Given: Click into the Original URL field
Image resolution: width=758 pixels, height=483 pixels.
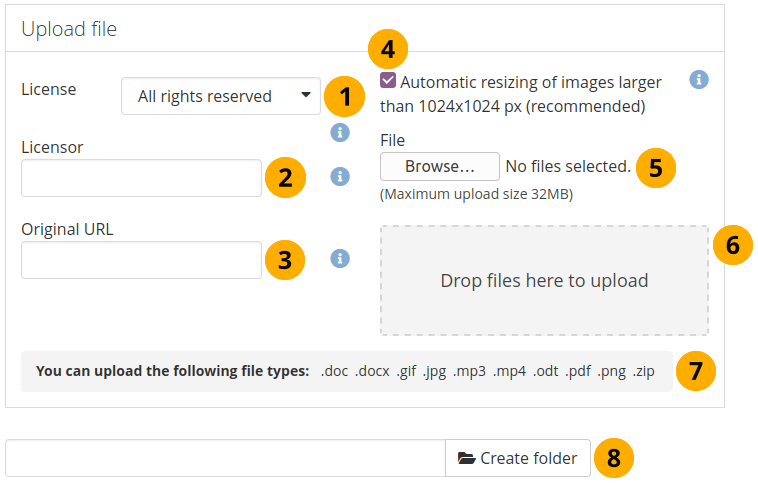Looking at the screenshot, I should tap(141, 260).
